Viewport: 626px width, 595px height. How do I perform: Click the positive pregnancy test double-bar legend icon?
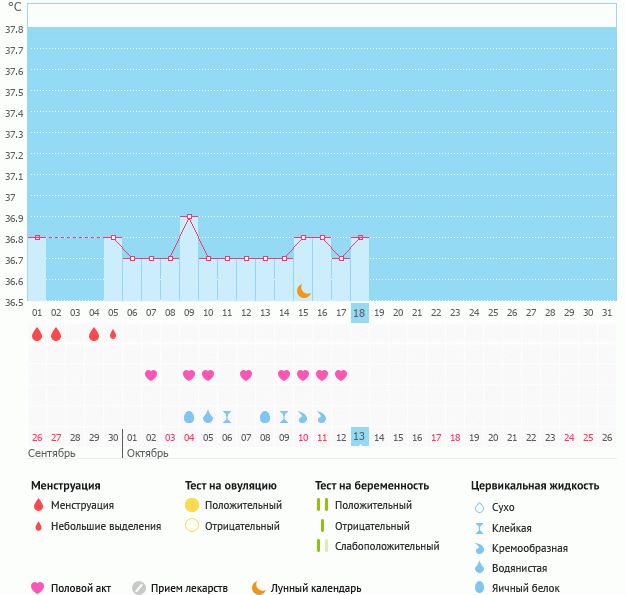point(322,506)
